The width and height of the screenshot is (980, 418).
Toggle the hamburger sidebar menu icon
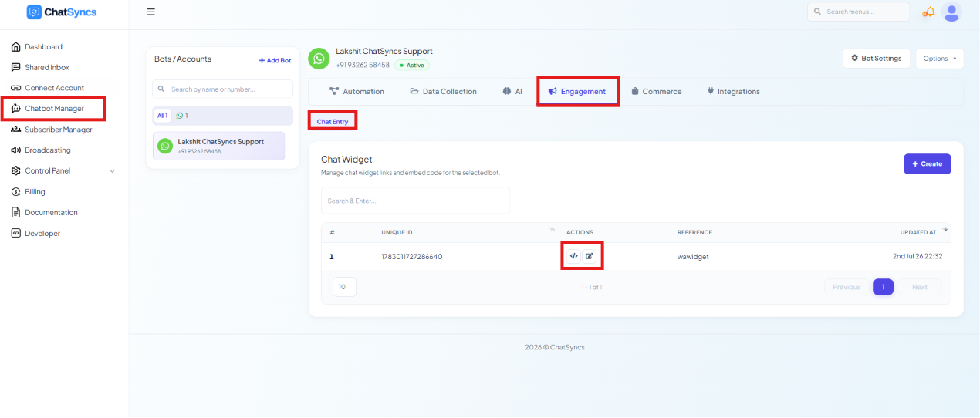150,12
